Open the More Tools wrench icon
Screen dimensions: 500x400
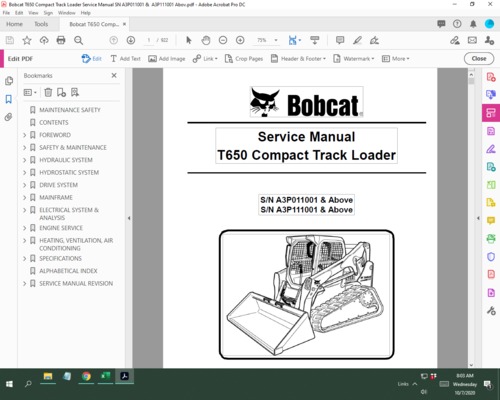point(491,311)
